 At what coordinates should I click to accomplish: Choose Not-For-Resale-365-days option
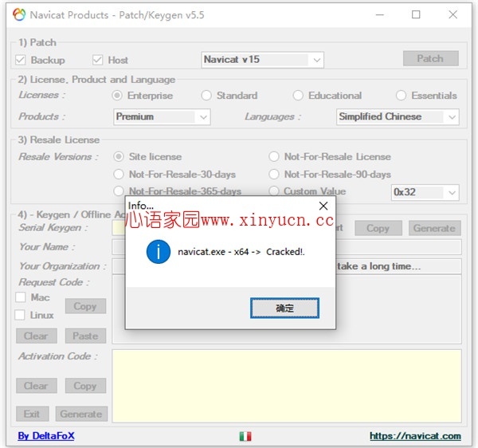pos(119,191)
